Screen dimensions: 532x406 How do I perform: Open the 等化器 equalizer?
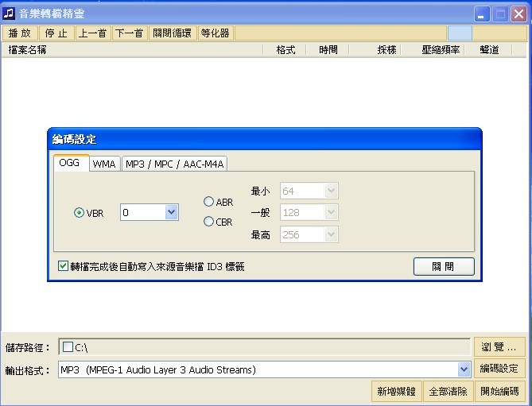(215, 33)
